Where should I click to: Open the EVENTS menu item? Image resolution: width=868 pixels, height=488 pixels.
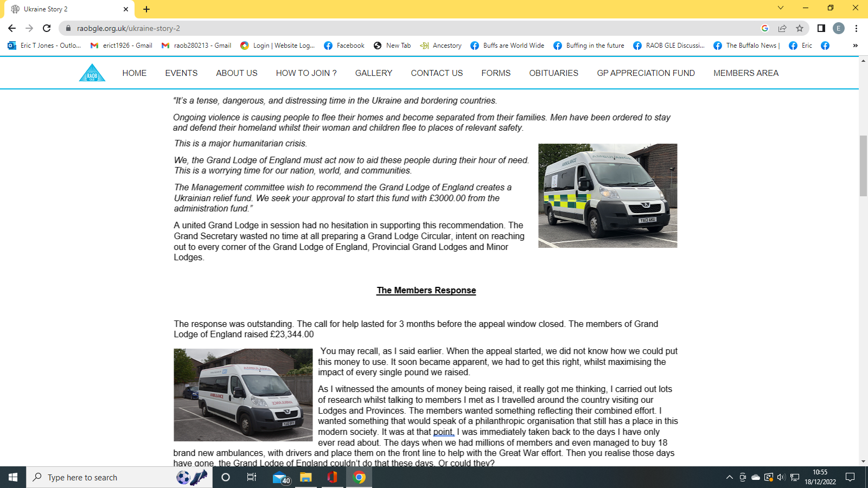181,73
